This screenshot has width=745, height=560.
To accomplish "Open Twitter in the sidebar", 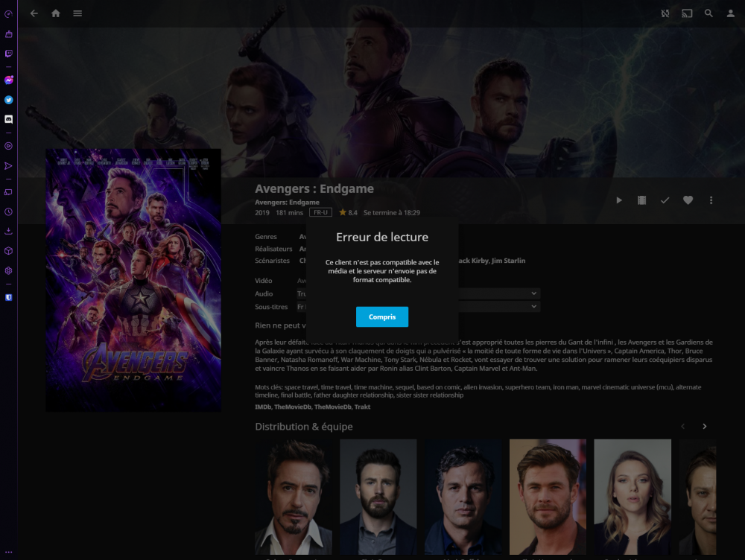I will [x=8, y=100].
